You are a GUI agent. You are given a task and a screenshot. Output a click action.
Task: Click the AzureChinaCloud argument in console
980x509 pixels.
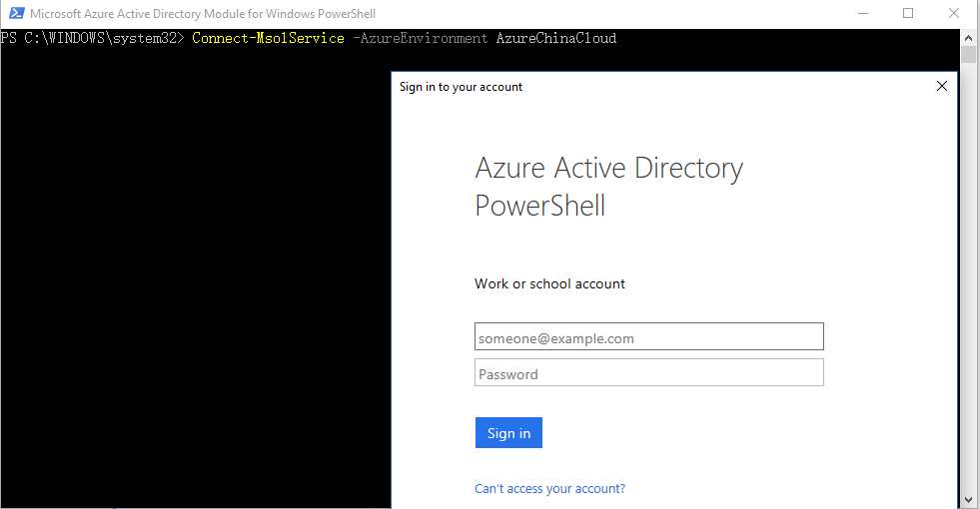pyautogui.click(x=555, y=39)
